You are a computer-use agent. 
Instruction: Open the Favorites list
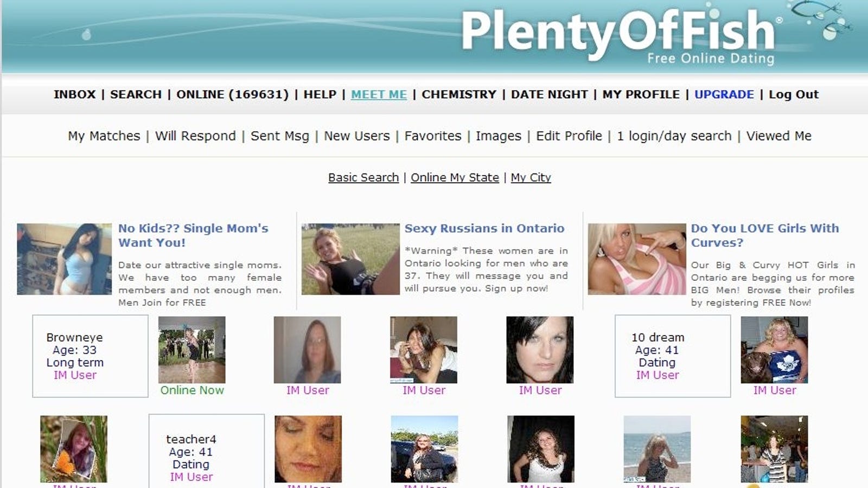pyautogui.click(x=433, y=136)
